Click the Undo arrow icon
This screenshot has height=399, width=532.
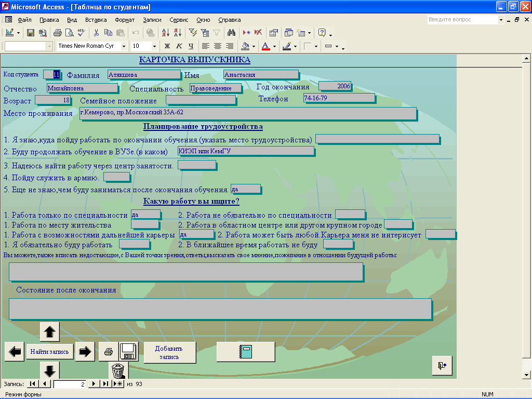[136, 33]
